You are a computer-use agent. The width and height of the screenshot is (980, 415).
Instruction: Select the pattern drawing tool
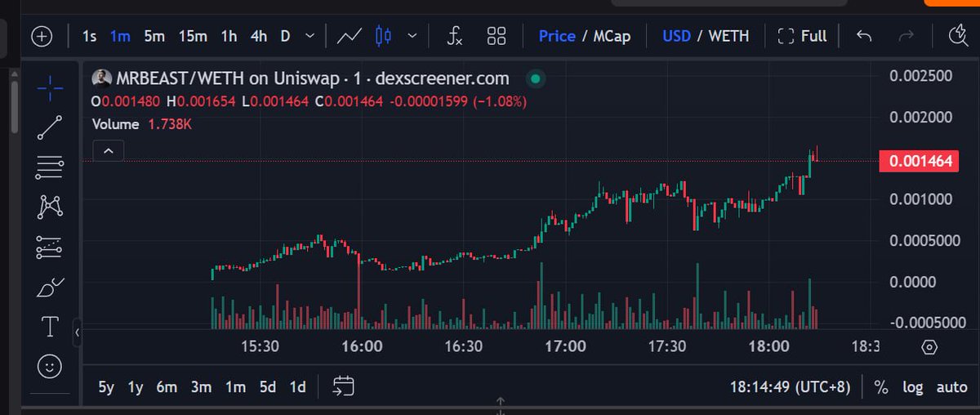pyautogui.click(x=50, y=207)
